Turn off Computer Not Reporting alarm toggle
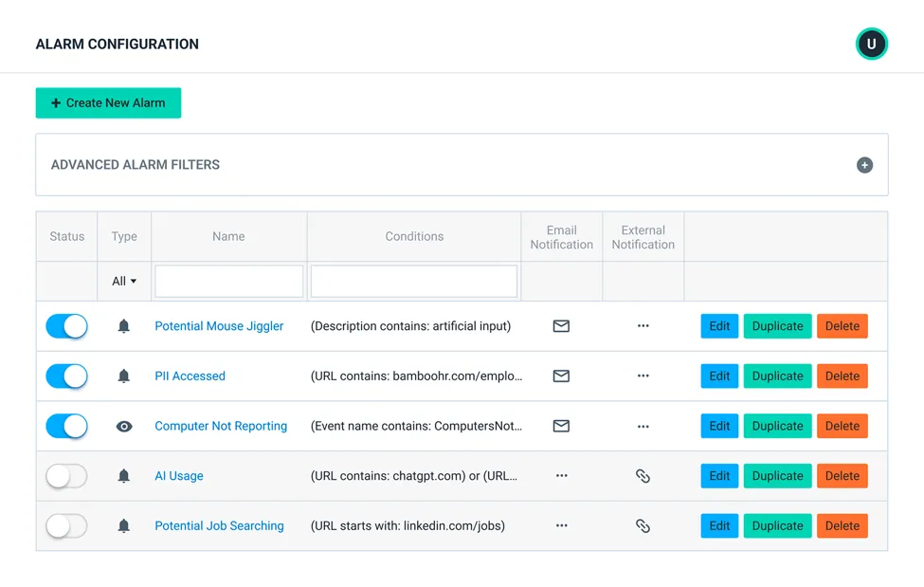Screen dimensions: 924x587 [66, 426]
